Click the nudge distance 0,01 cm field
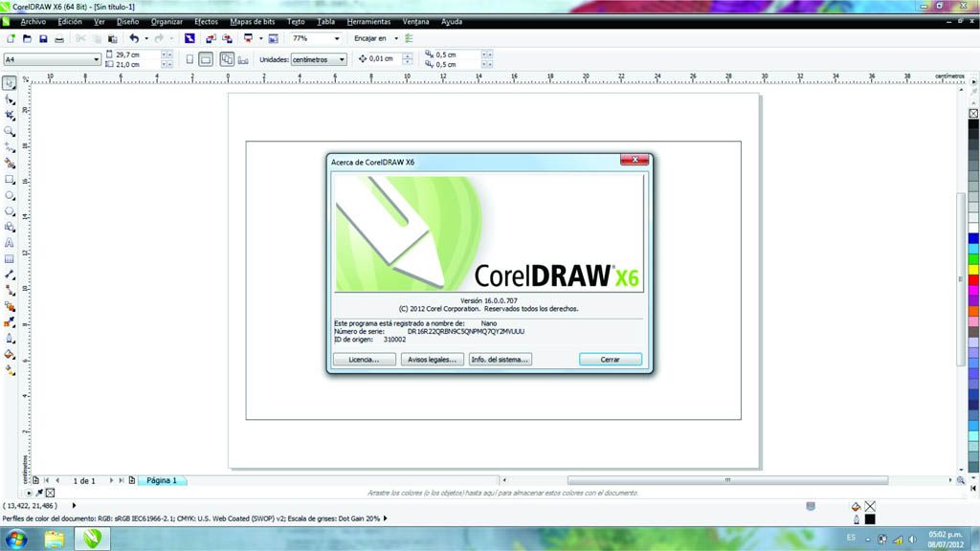 [385, 58]
